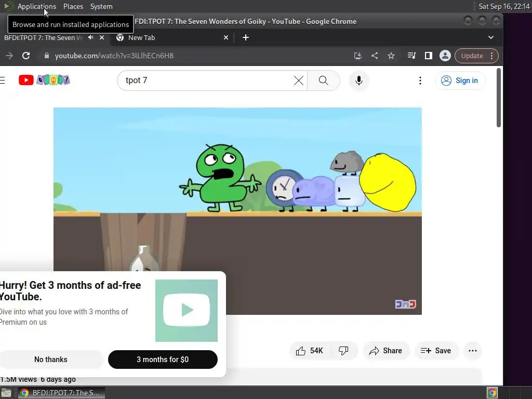Dismiss promo with No thanks

51,360
